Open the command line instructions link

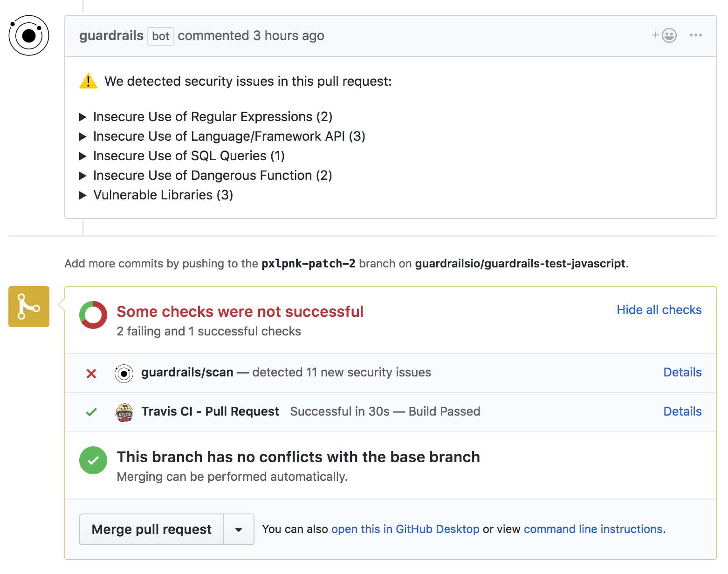point(593,529)
